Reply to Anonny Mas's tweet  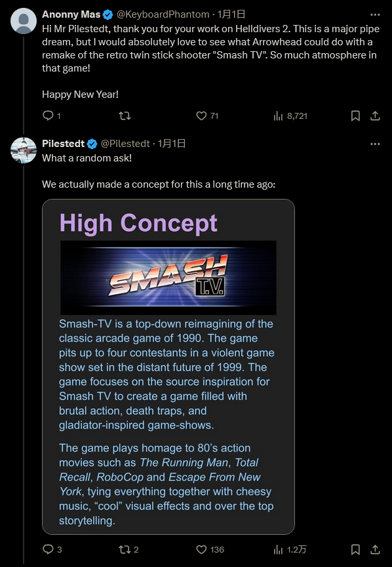pos(48,115)
